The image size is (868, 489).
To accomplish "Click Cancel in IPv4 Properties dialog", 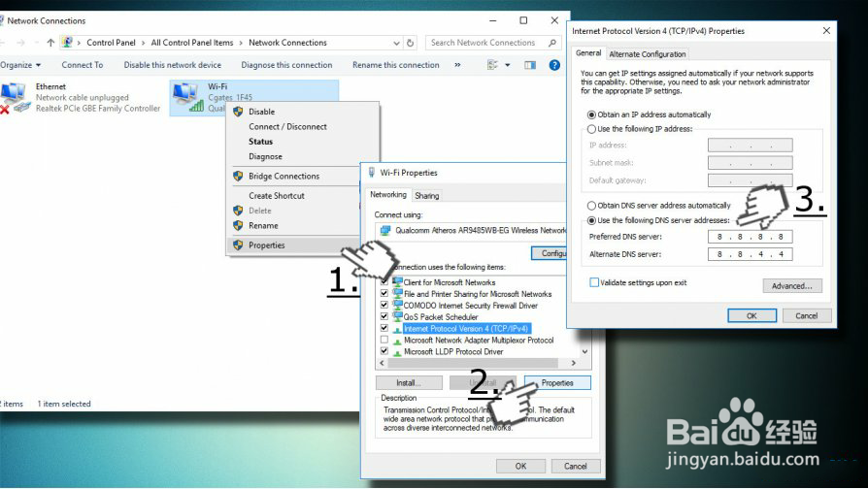I will (806, 316).
